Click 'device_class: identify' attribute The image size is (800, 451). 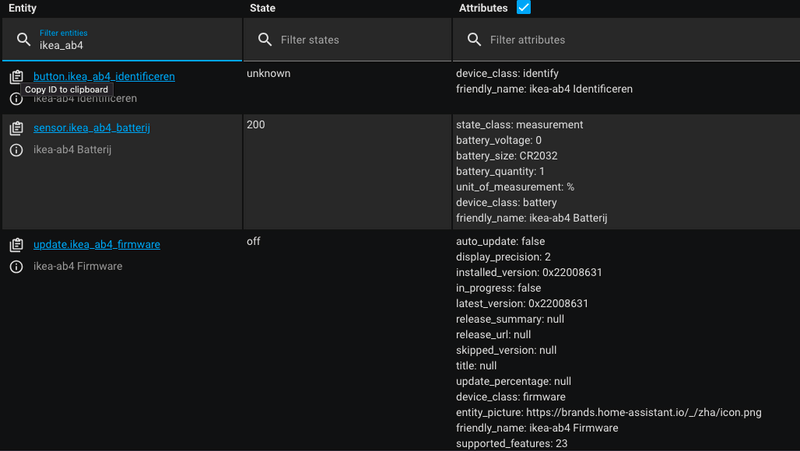[507, 73]
